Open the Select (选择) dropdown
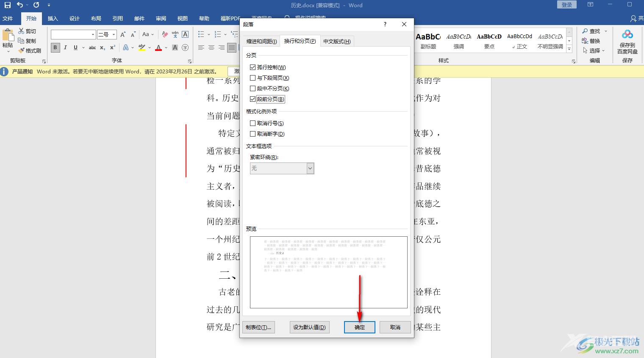This screenshot has height=358, width=644. [594, 50]
